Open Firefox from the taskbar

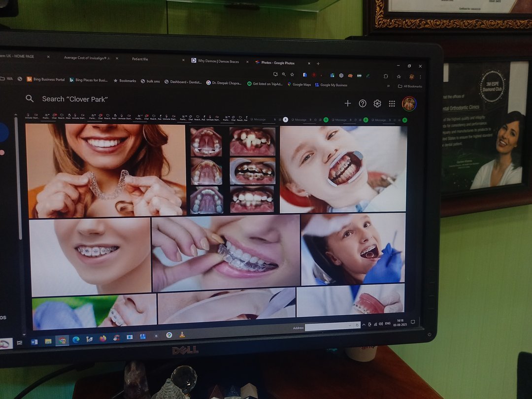coord(103,338)
